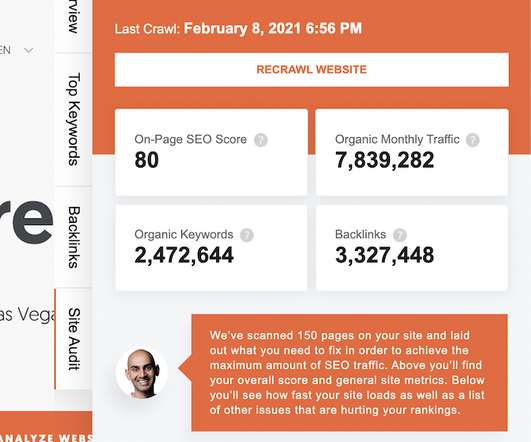Screen dimensions: 531x442
Task: Click the 3,327,448 backlinks value
Action: tap(384, 255)
